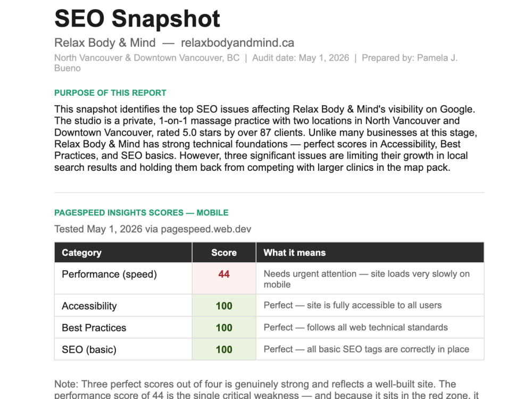Click the 'Prepared by: Pamela J. Bueno' text
Screen dimensions: 532x399
(x=256, y=63)
